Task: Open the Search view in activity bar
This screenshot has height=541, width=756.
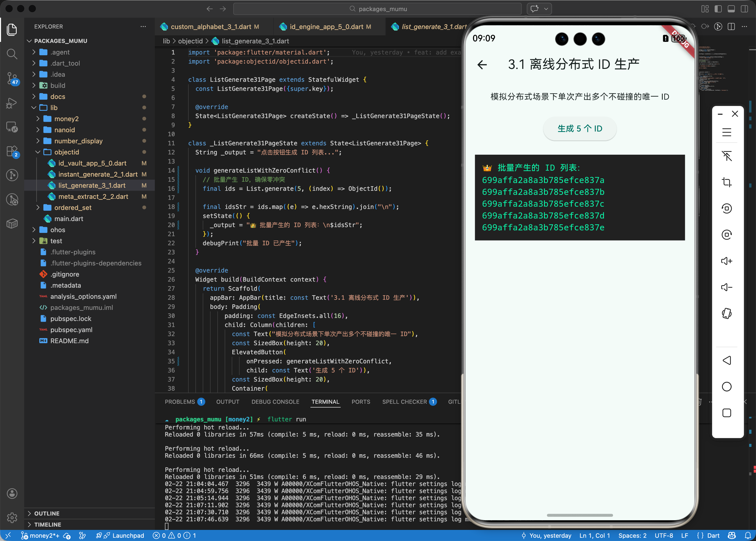Action: [12, 54]
